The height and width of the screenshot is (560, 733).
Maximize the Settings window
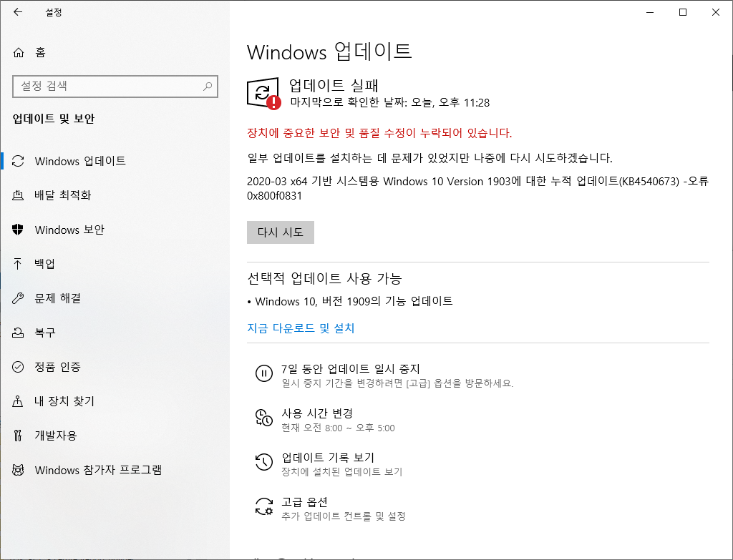[x=682, y=12]
